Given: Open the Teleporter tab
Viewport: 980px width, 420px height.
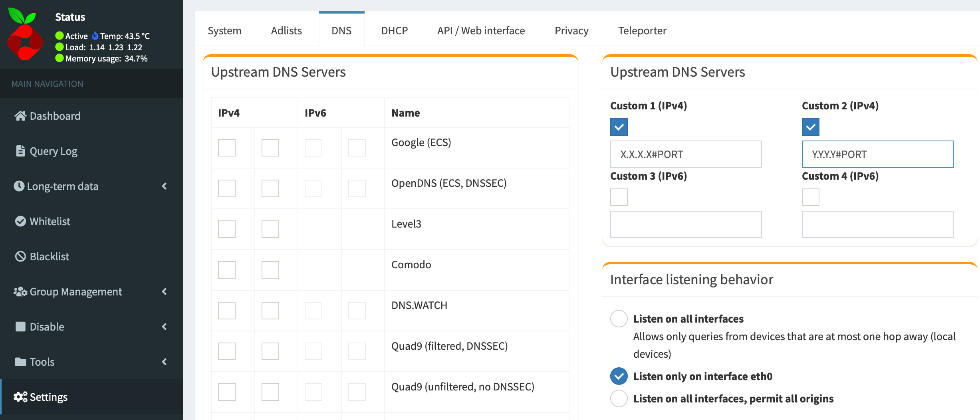Looking at the screenshot, I should tap(642, 31).
